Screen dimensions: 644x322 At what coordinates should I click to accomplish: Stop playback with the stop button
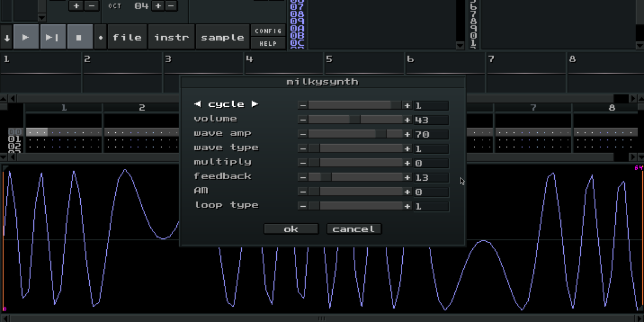tap(79, 37)
